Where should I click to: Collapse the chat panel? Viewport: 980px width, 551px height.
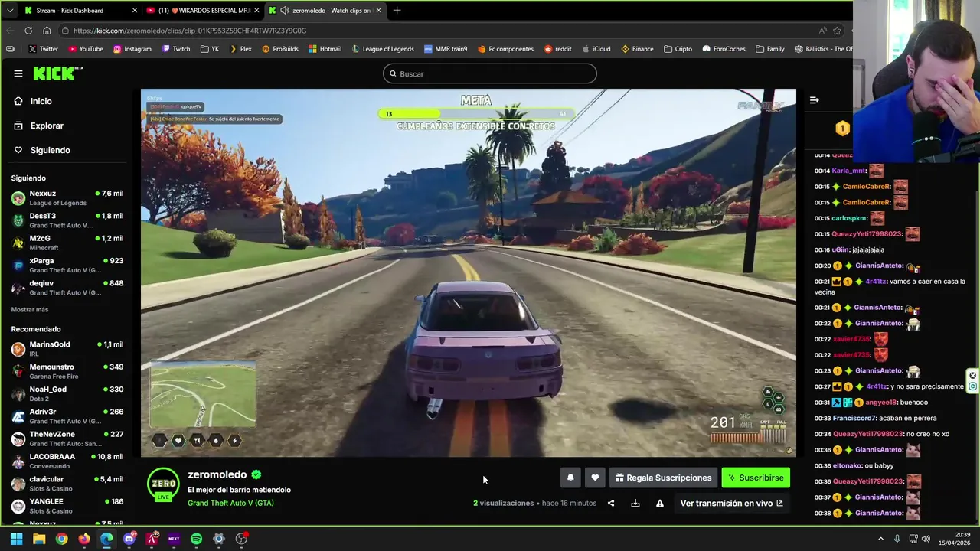[x=815, y=100]
